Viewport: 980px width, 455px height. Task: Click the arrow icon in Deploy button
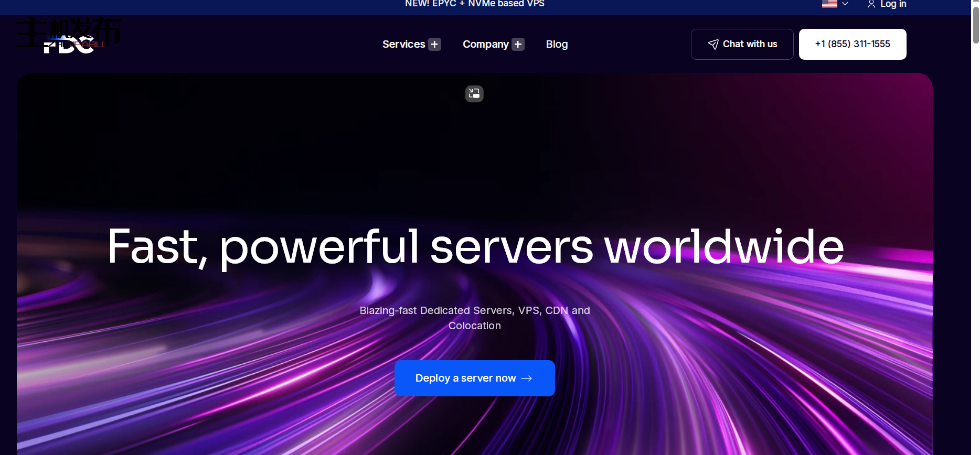pyautogui.click(x=527, y=378)
